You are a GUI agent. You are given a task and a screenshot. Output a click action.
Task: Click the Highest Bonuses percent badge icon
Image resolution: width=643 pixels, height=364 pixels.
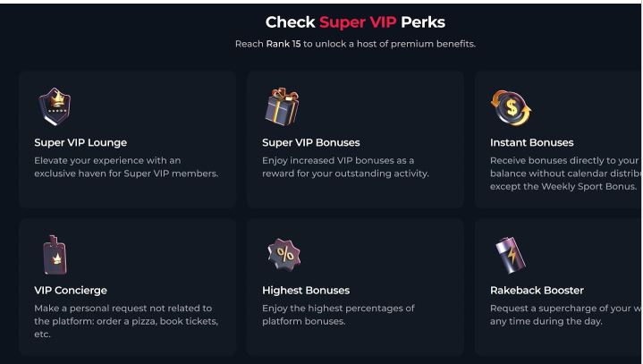[x=284, y=255]
